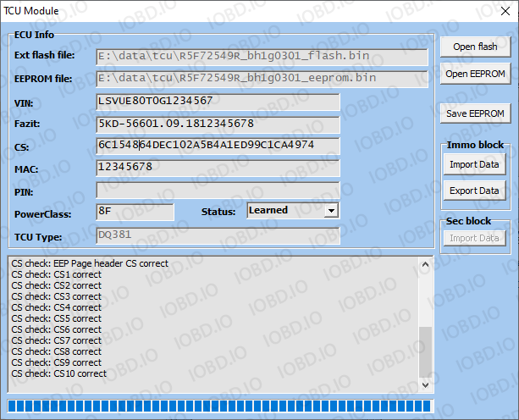
Task: Import Data in the Immo block
Action: point(474,164)
